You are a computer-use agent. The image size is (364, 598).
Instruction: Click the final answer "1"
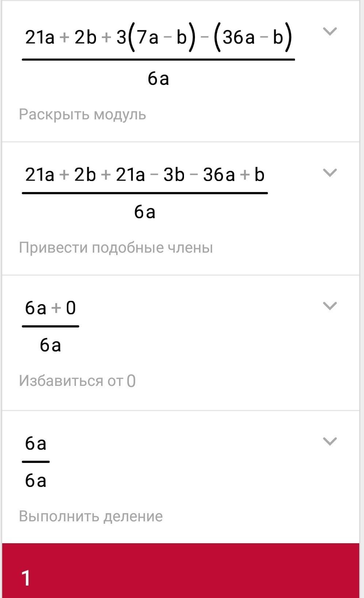[x=26, y=578]
